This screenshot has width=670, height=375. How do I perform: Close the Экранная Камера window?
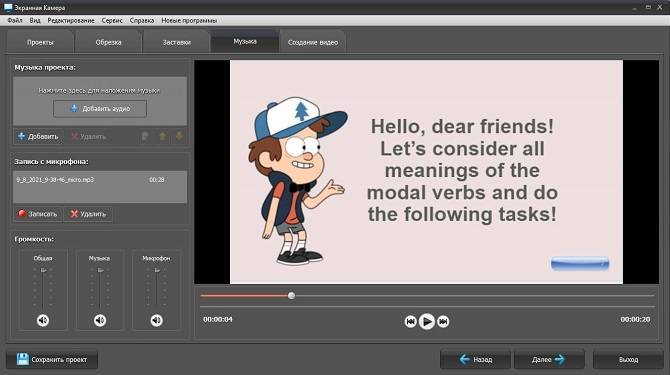(660, 8)
